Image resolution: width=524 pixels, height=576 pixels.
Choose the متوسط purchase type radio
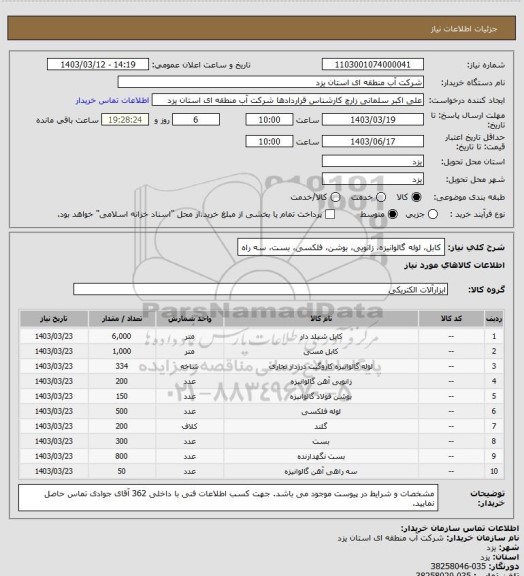click(x=393, y=214)
